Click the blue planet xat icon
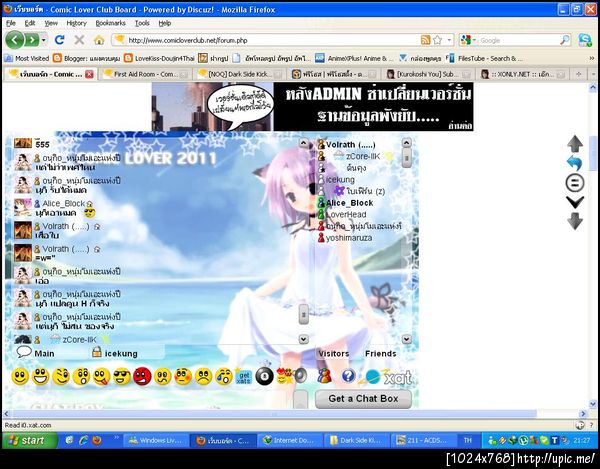The image size is (600, 469). (372, 377)
